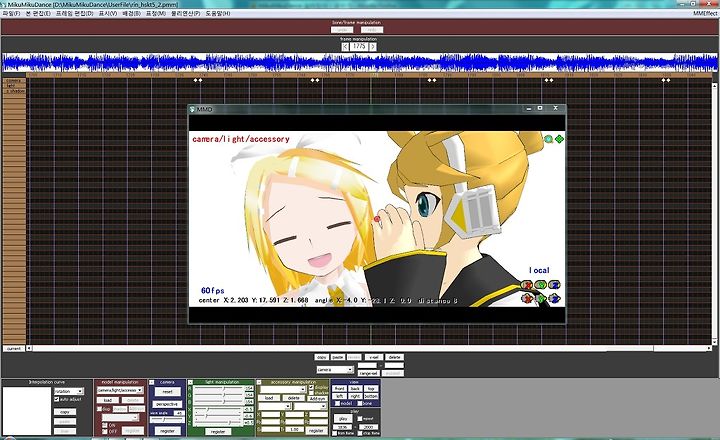Image resolution: width=720 pixels, height=440 pixels.
Task: Open the second menu in the menu bar
Action: pos(38,13)
